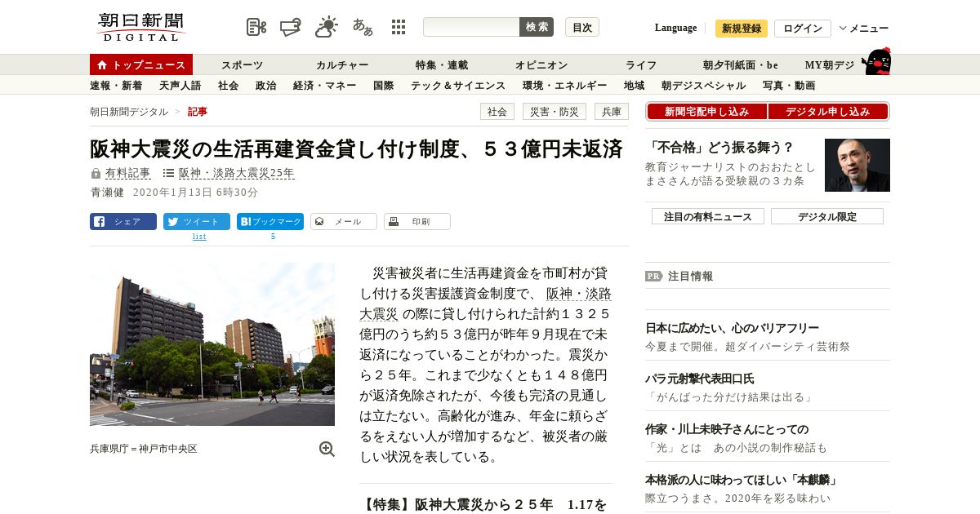Click 新規登録 sign-up button
Screen dimensions: 980x514
[x=742, y=29]
